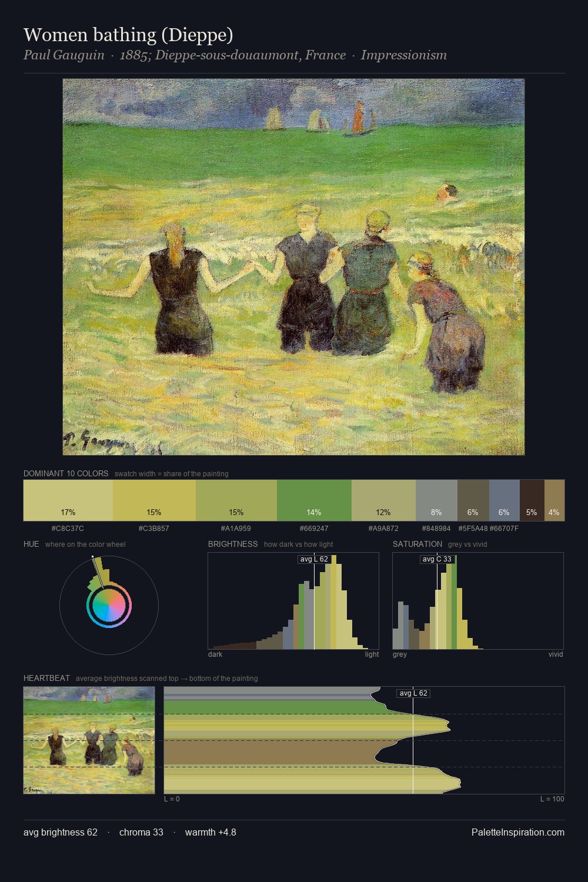The height and width of the screenshot is (882, 588).
Task: Click the hex label #C8C37C
Action: coord(68,529)
